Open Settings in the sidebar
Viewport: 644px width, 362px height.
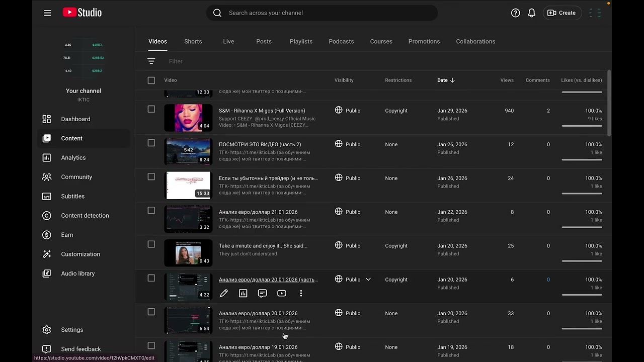pyautogui.click(x=83, y=330)
